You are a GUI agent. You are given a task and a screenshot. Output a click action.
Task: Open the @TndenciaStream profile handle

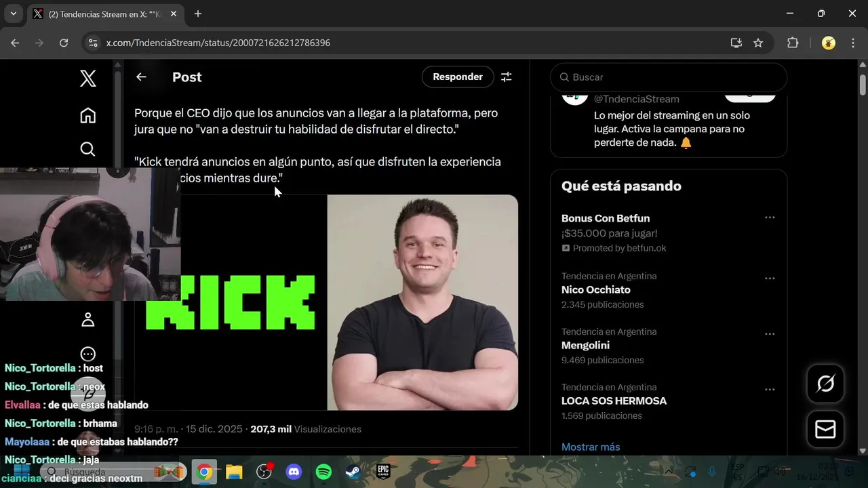636,99
